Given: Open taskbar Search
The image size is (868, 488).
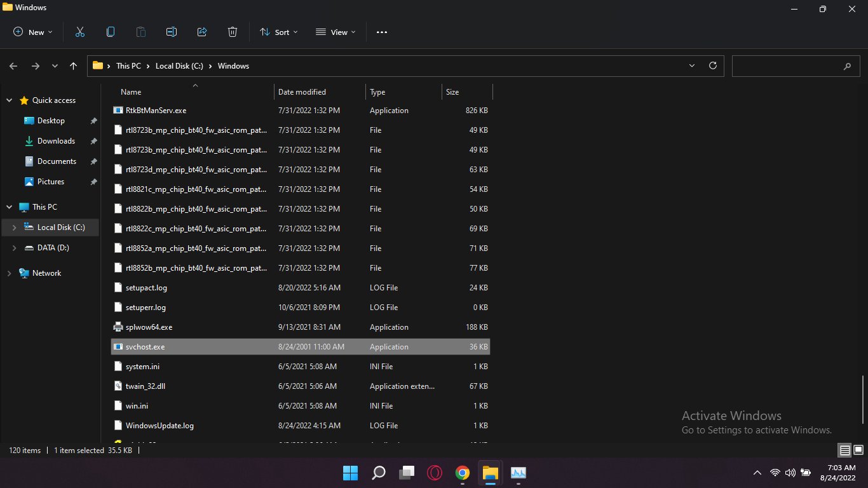Looking at the screenshot, I should [379, 473].
